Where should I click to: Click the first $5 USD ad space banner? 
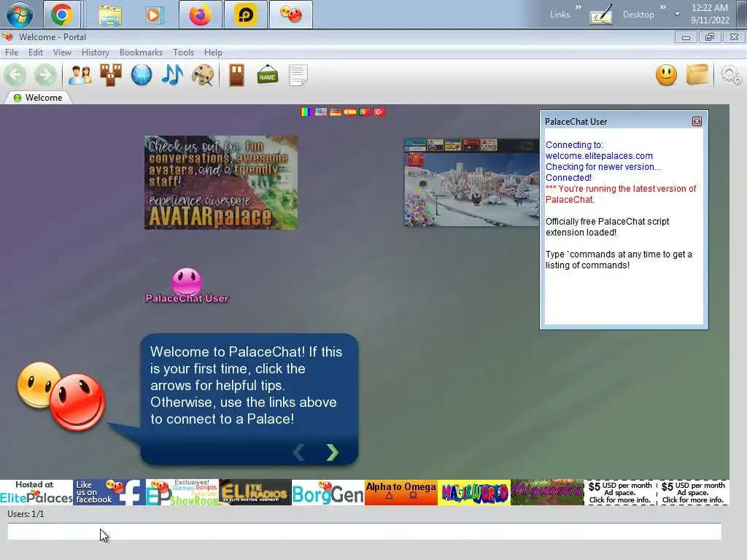pyautogui.click(x=620, y=492)
